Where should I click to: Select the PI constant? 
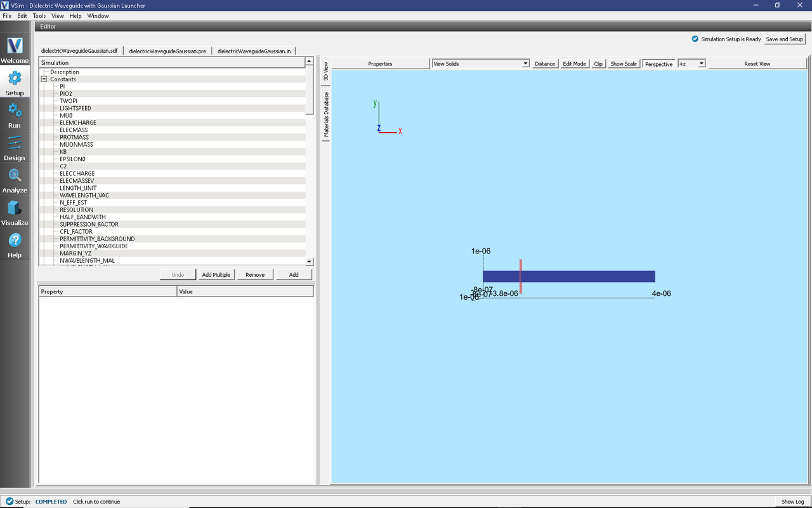(62, 86)
